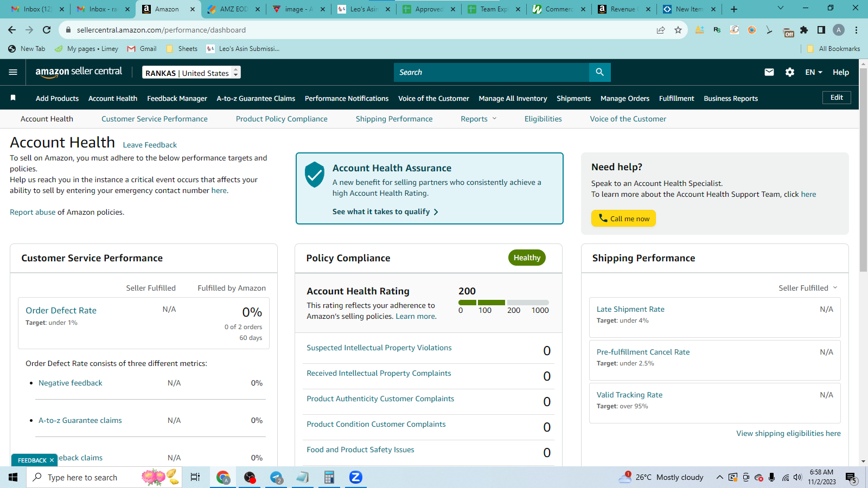The image size is (868, 488).
Task: Click the Report abuse link
Action: 33,212
